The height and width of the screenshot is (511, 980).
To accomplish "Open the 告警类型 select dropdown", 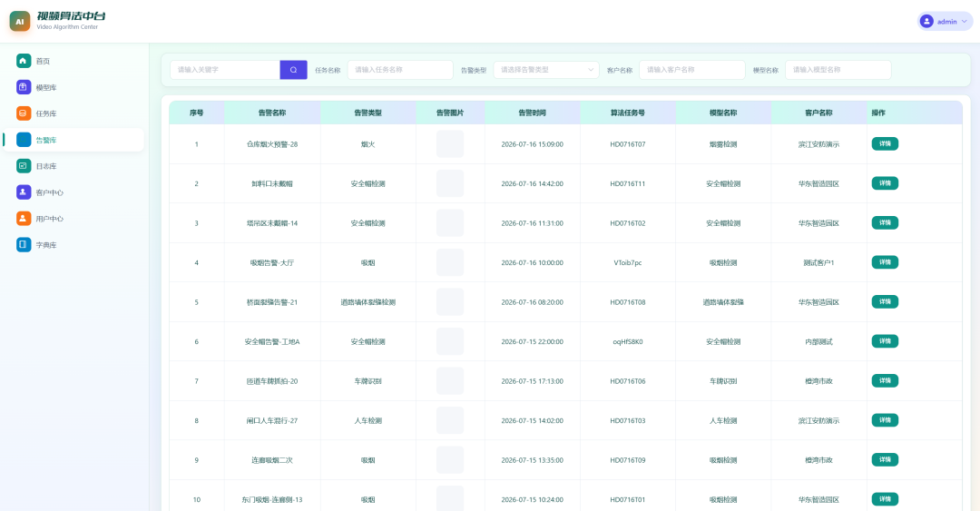I will pos(546,70).
